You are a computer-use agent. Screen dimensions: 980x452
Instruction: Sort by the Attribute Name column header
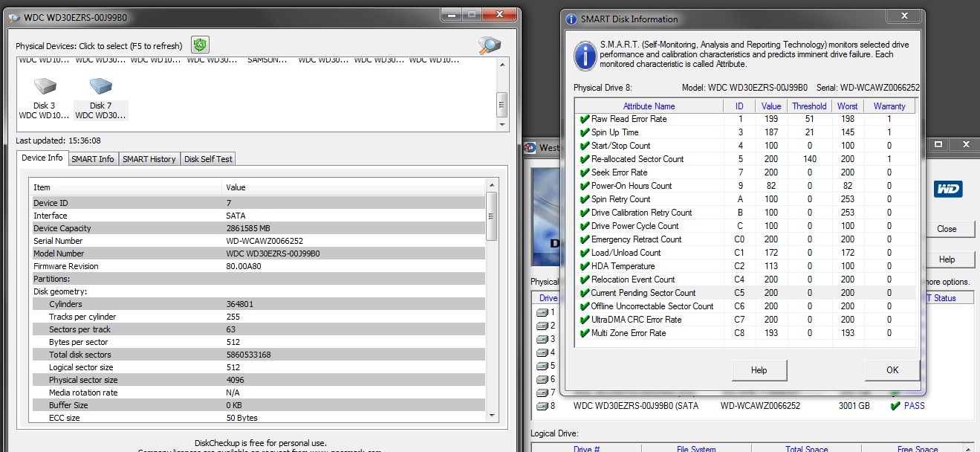tap(649, 106)
